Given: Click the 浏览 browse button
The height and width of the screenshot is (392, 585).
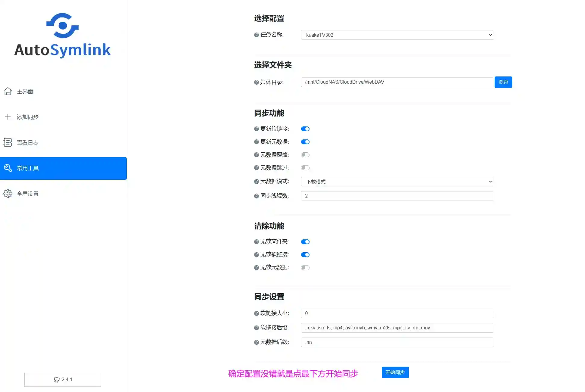Looking at the screenshot, I should pos(503,82).
